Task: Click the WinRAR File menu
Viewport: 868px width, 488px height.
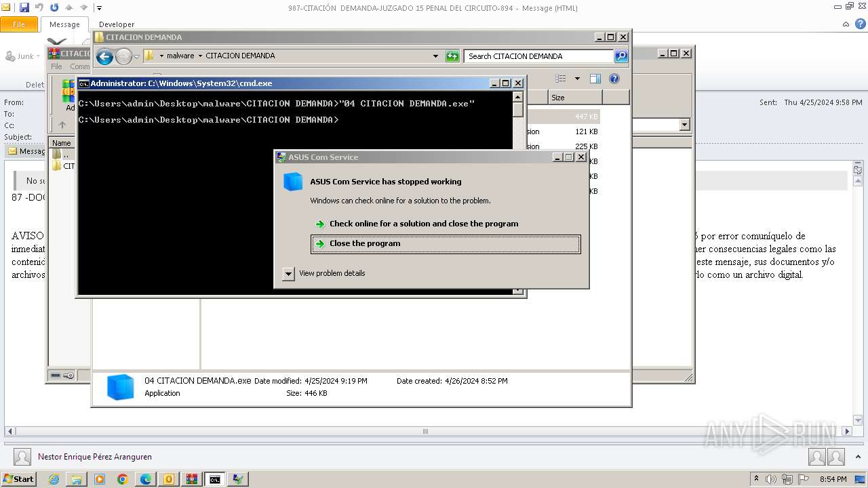Action: (56, 66)
